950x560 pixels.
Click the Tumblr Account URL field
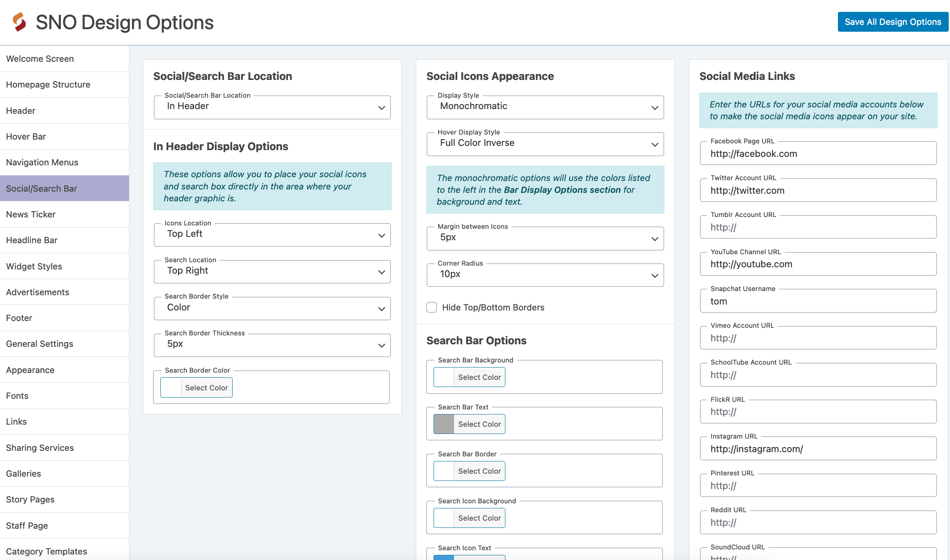[818, 227]
